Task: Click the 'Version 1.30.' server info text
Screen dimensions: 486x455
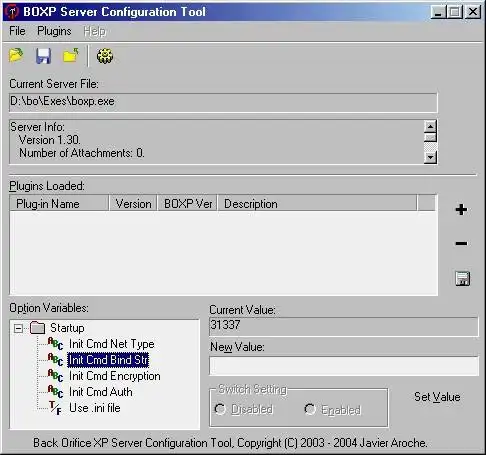Action: [50, 140]
